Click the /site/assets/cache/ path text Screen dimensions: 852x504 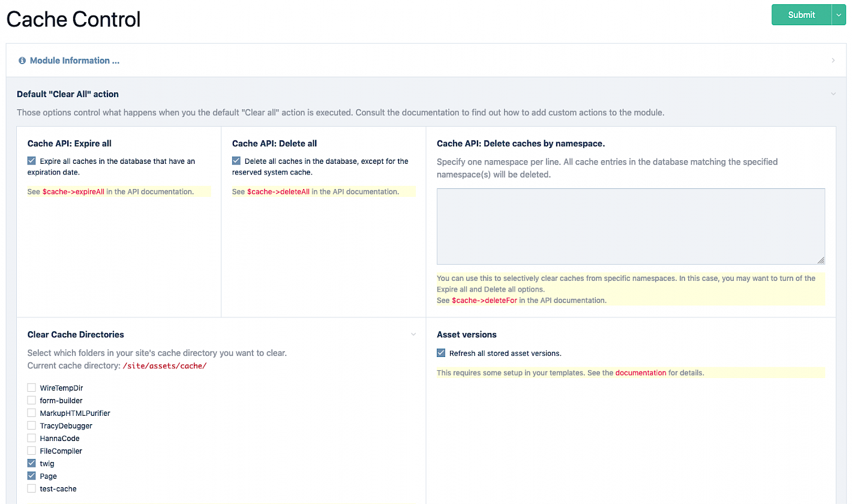tap(164, 365)
